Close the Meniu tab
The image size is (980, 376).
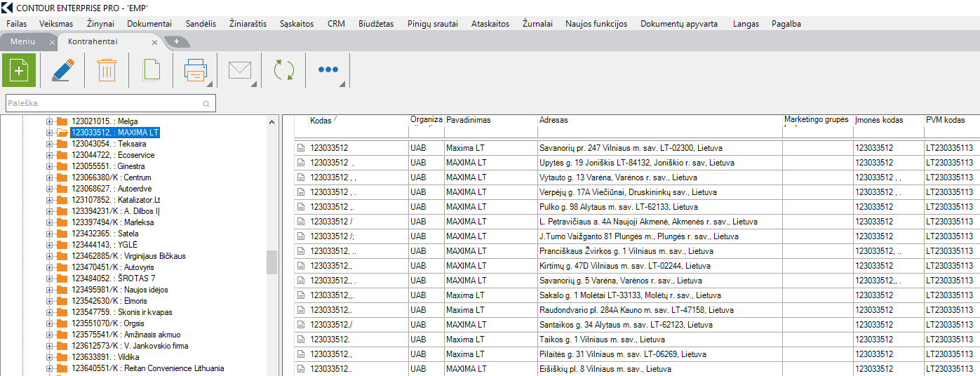coord(52,42)
